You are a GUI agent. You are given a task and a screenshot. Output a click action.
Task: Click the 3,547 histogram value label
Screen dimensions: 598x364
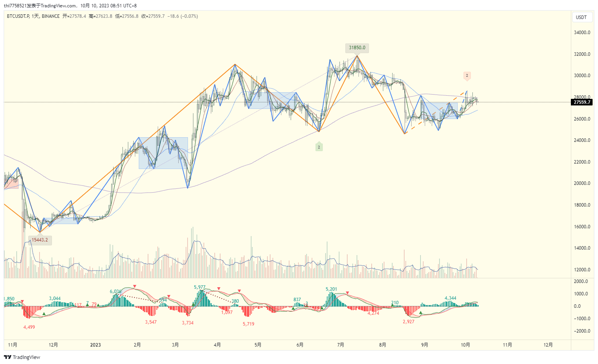click(x=151, y=322)
